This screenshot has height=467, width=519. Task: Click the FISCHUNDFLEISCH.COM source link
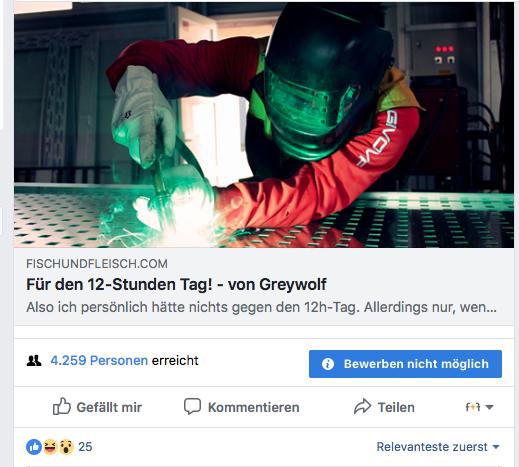(x=97, y=264)
